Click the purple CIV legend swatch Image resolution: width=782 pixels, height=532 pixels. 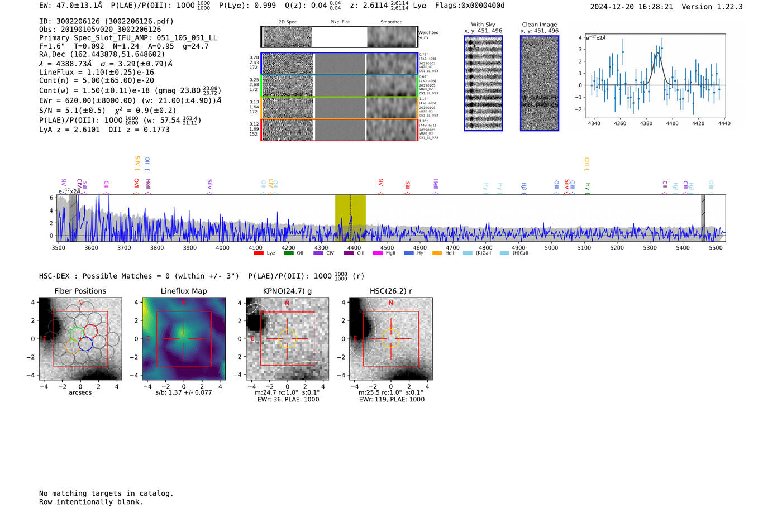[318, 253]
